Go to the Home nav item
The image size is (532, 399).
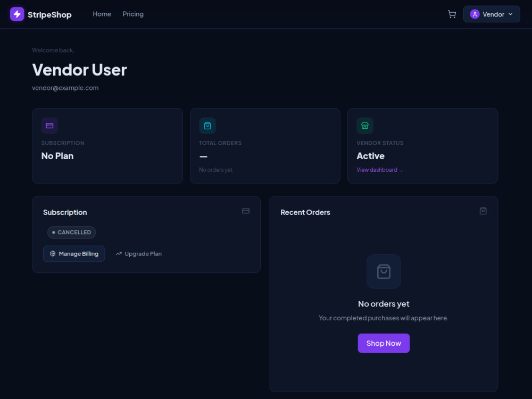102,14
